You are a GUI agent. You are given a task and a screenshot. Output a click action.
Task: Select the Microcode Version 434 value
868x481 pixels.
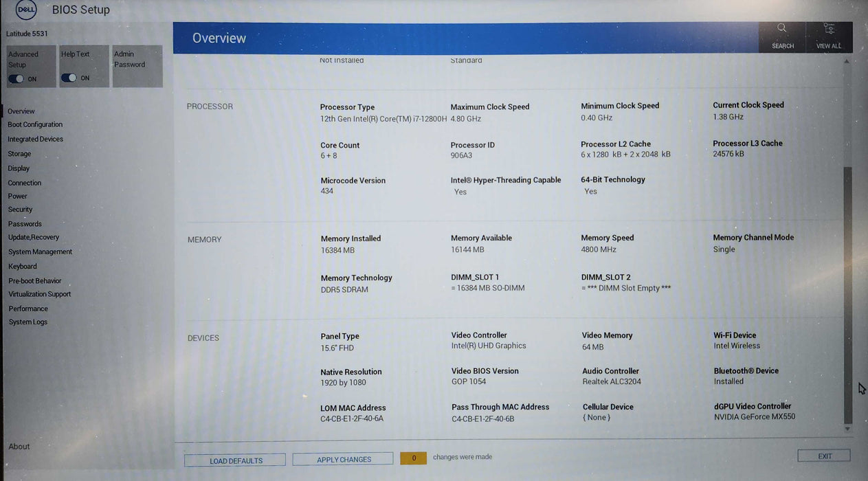pos(327,191)
